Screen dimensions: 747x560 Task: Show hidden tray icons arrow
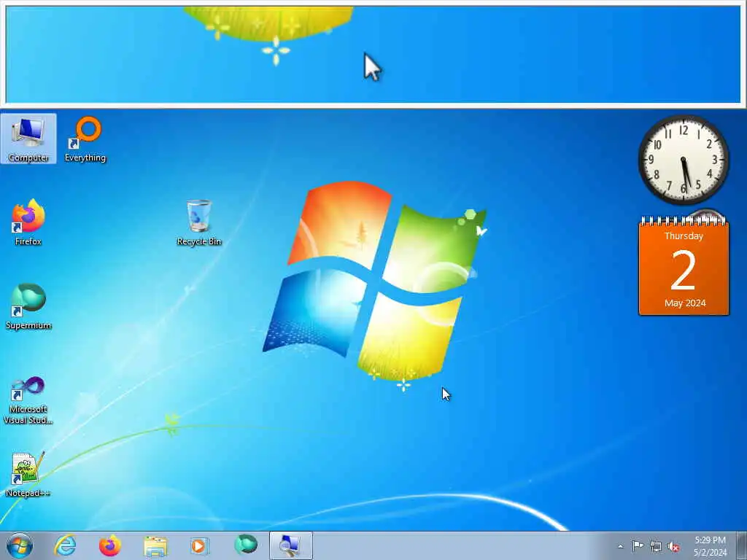tap(620, 546)
